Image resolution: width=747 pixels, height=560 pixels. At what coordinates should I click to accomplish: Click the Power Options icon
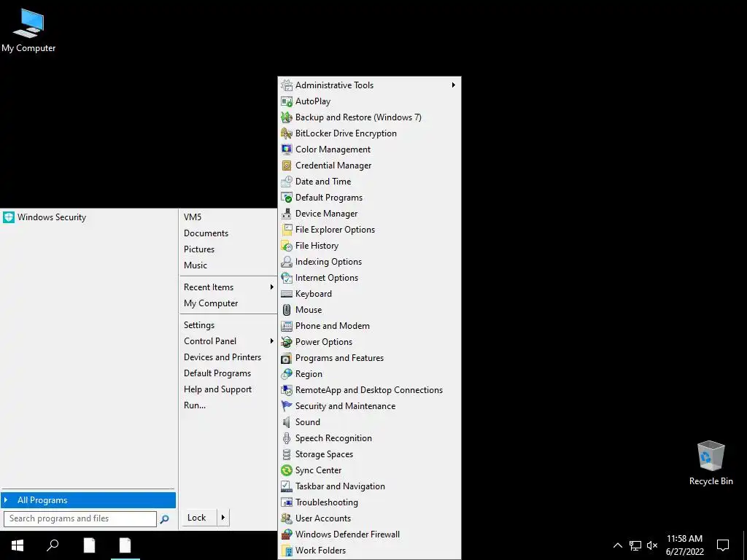coord(286,342)
